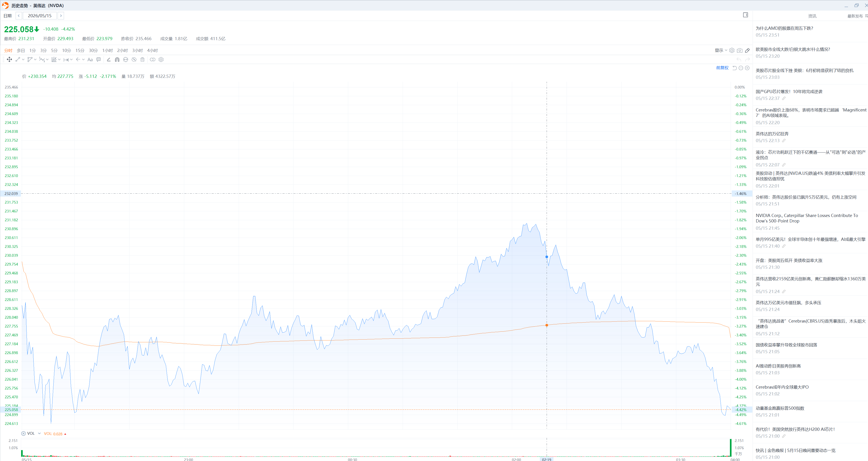This screenshot has height=461, width=868.
Task: Open the drawing toolbar settings gear
Action: [161, 60]
